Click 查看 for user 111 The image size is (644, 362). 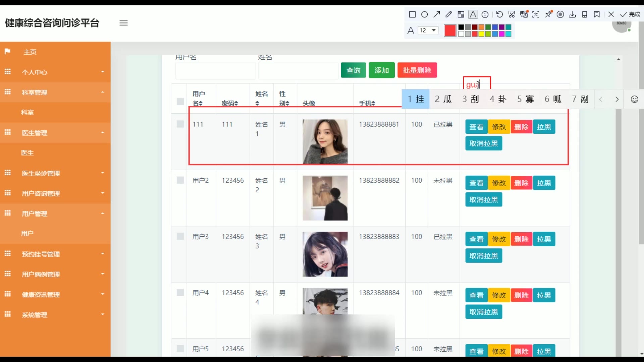[476, 127]
